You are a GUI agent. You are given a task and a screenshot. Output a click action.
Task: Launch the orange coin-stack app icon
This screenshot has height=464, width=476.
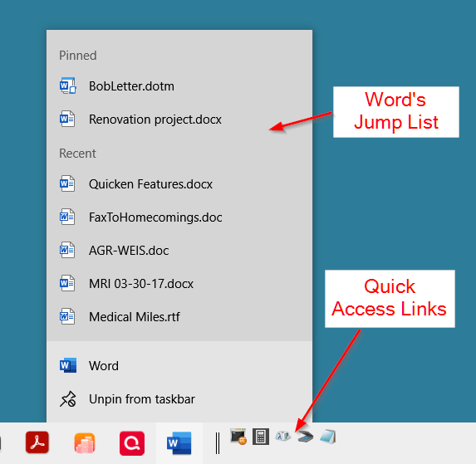click(x=85, y=443)
